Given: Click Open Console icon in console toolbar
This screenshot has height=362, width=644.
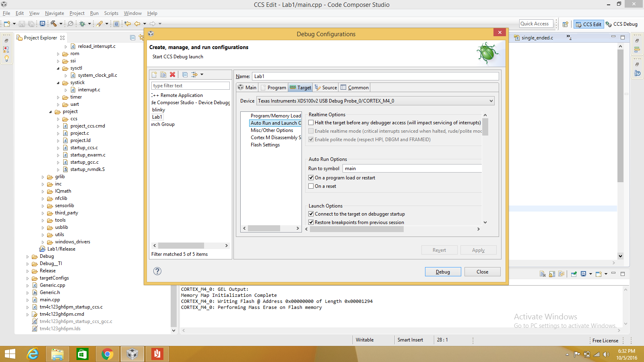Looking at the screenshot, I should 599,274.
